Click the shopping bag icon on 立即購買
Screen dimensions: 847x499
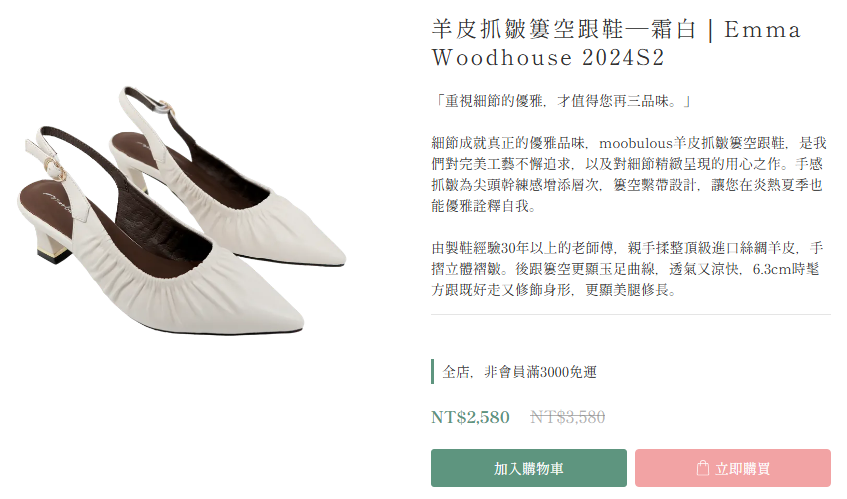pos(702,468)
